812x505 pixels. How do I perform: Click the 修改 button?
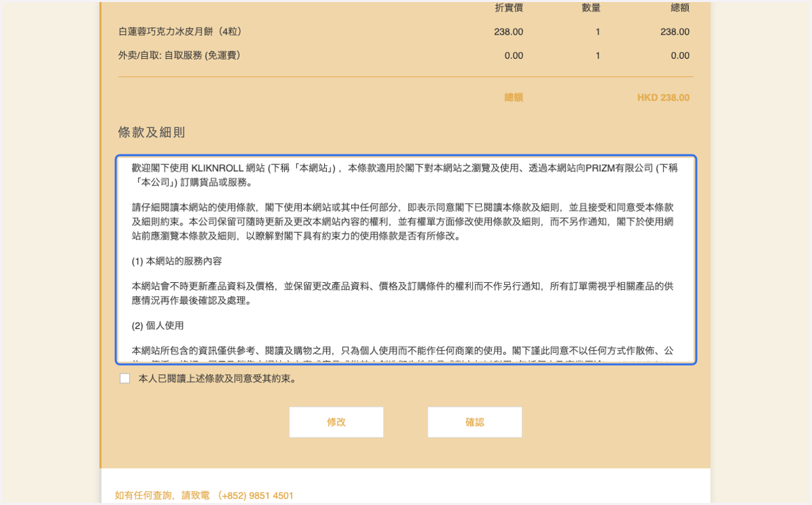pyautogui.click(x=336, y=422)
